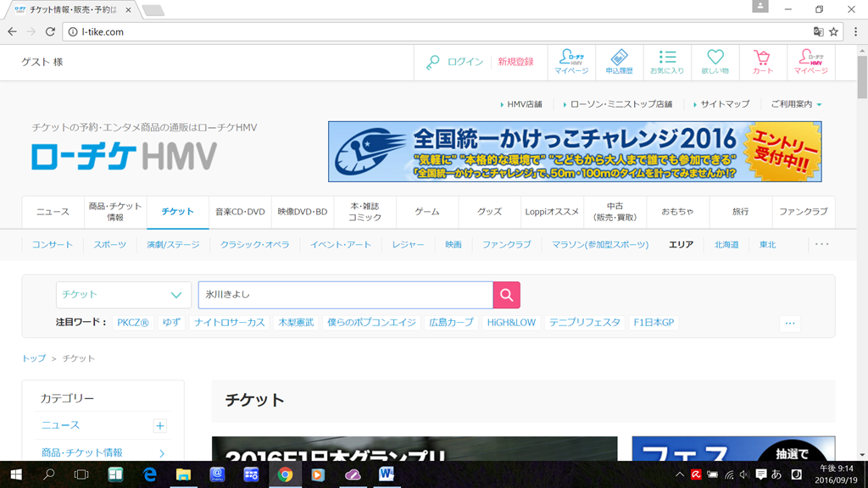Select the ゲーム navigation tab

point(427,211)
